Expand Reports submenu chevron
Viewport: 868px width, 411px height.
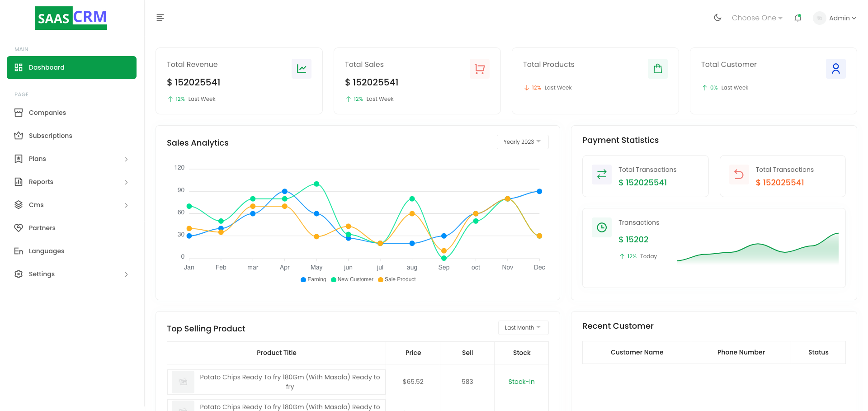(x=127, y=182)
